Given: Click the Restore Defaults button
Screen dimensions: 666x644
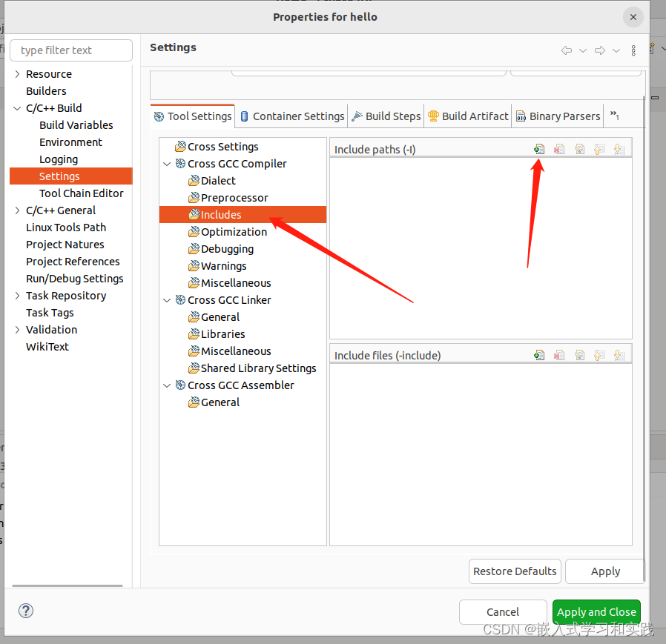Looking at the screenshot, I should [515, 571].
